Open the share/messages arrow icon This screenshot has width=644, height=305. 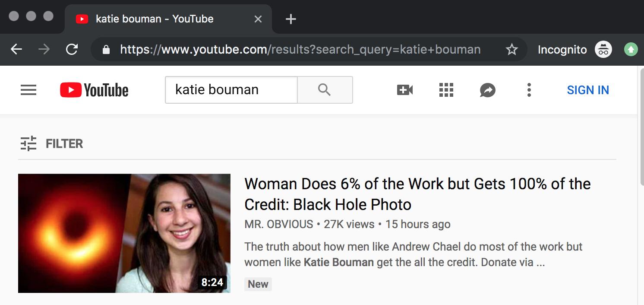[488, 90]
